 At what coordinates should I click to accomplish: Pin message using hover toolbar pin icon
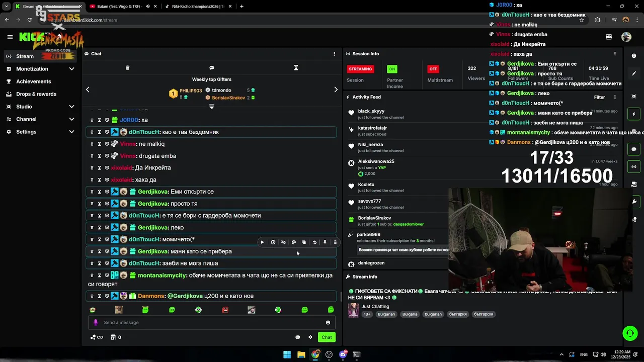point(325,242)
